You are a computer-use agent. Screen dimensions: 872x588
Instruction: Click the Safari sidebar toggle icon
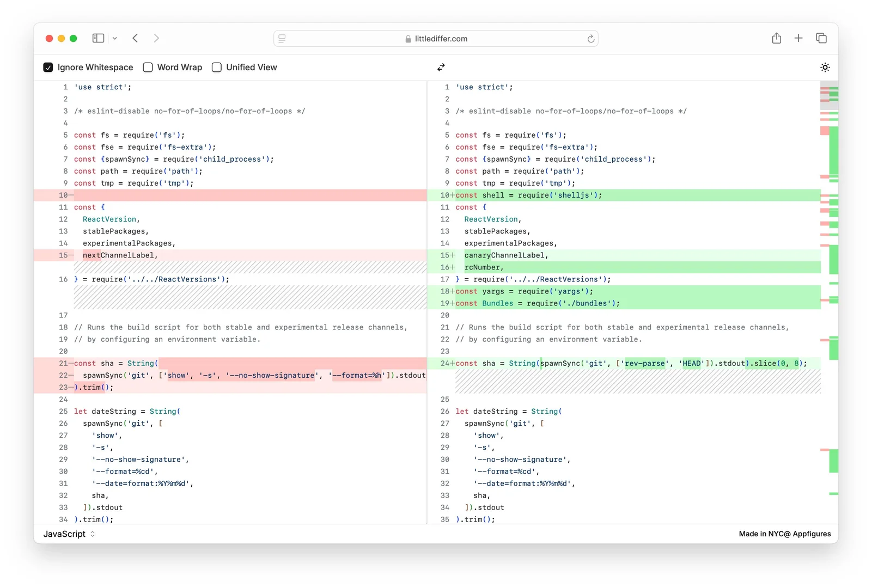coord(99,38)
